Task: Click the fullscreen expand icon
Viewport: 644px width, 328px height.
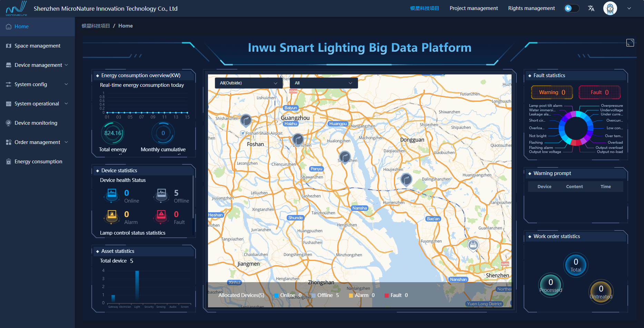Action: click(630, 43)
